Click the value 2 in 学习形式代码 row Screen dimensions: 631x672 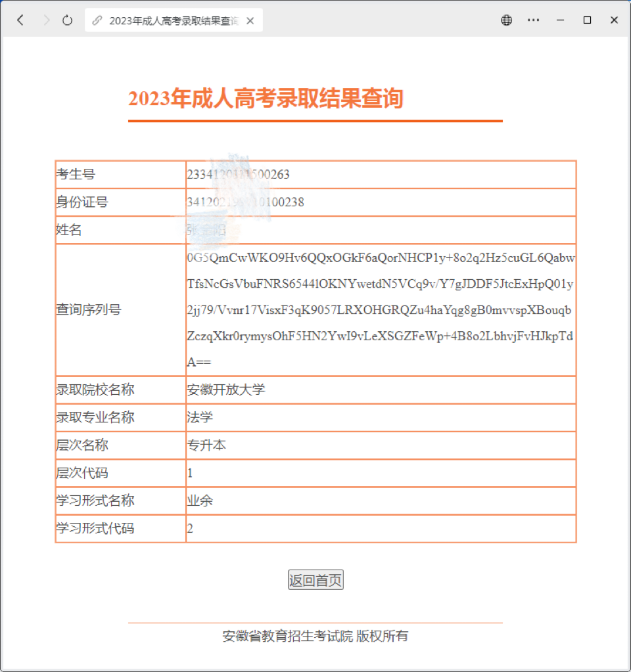(x=190, y=528)
